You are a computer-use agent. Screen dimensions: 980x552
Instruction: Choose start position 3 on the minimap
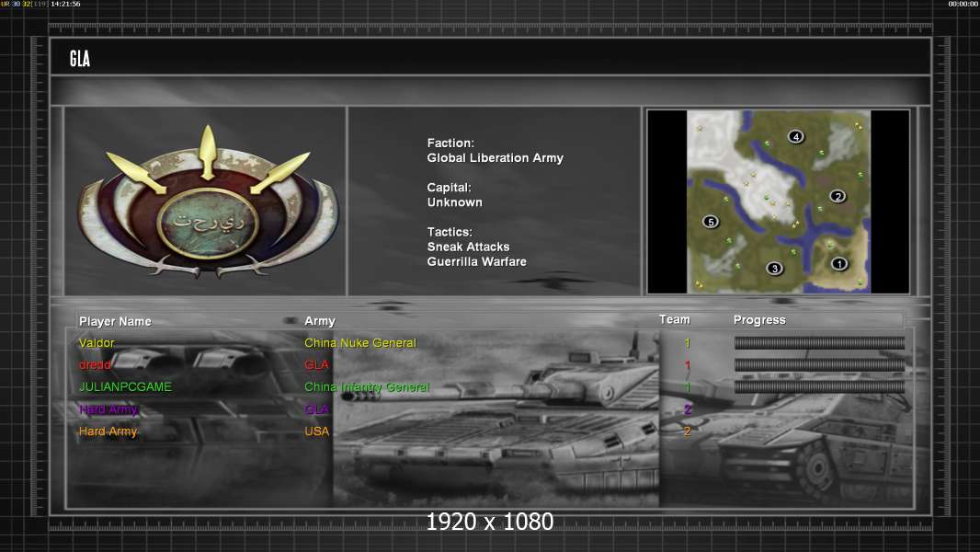coord(774,269)
